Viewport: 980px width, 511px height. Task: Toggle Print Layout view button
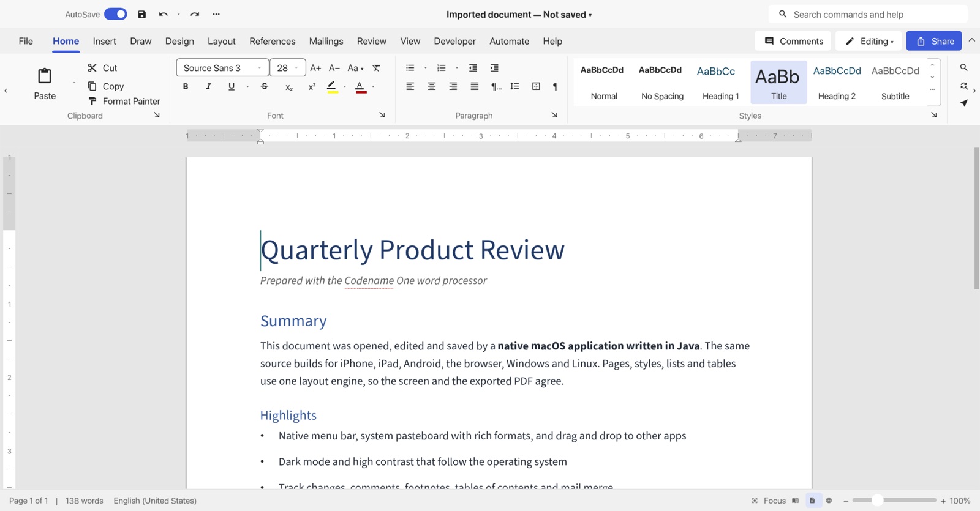pos(813,501)
